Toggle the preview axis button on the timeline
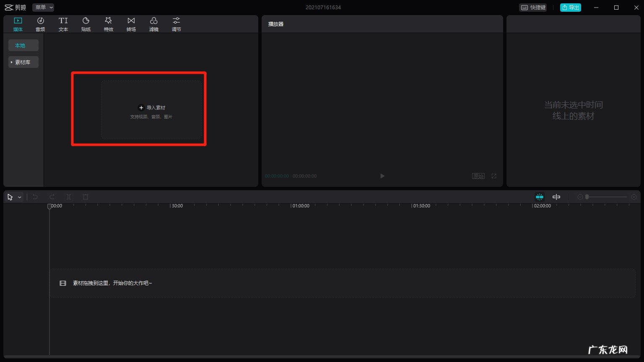This screenshot has height=362, width=644. tap(556, 197)
